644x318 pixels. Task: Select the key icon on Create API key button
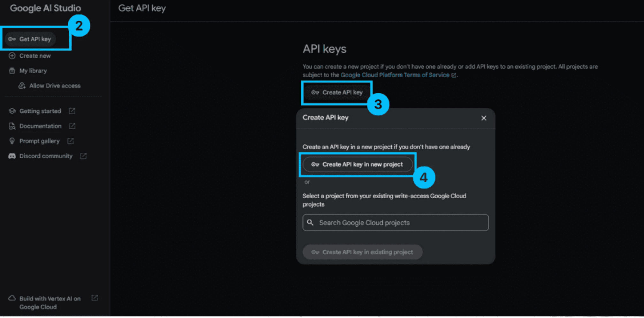315,93
